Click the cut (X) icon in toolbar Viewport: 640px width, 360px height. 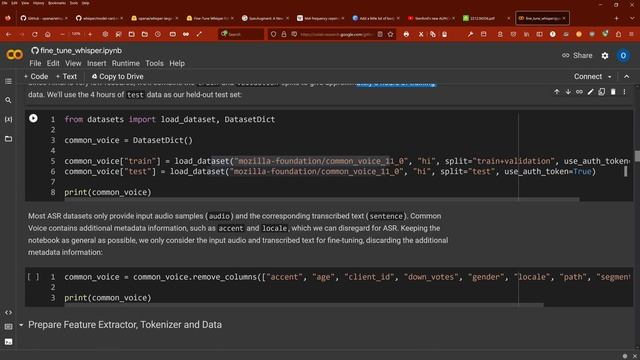point(421,35)
